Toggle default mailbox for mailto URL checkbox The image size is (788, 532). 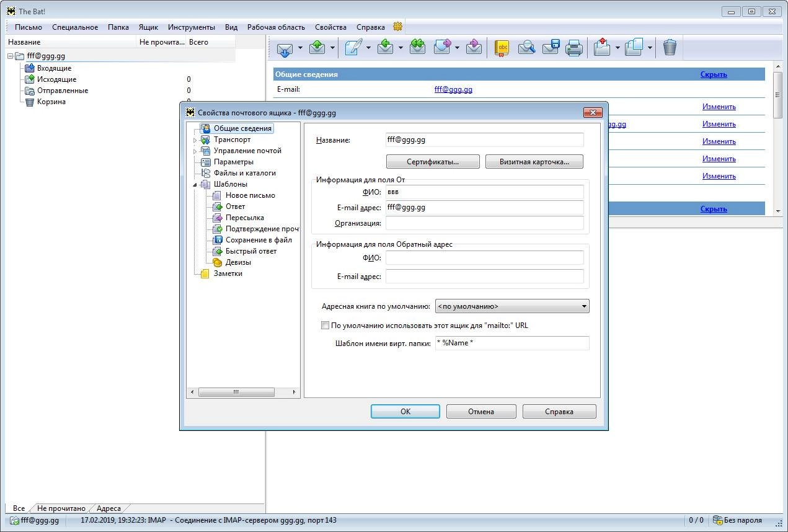point(325,325)
